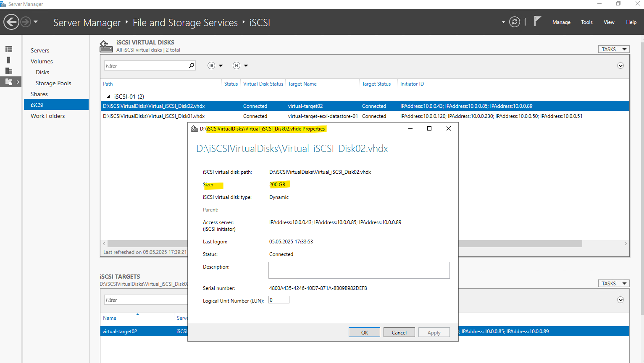
Task: Close the Disk02.vhdx Properties dialog
Action: (x=449, y=128)
